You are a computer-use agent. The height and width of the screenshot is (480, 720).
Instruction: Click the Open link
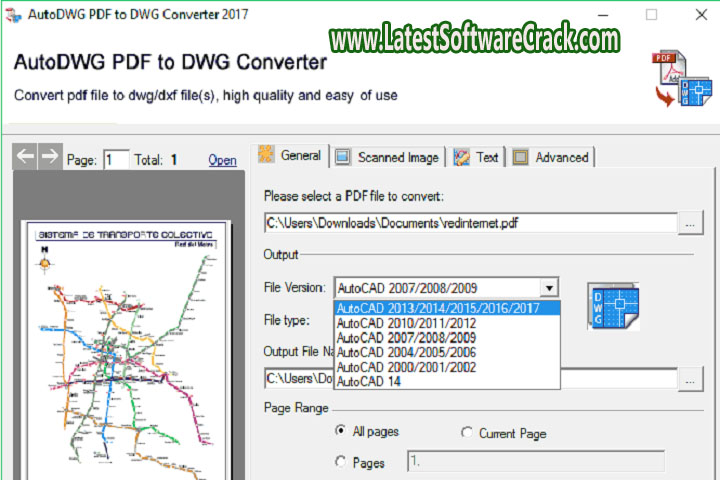point(222,160)
